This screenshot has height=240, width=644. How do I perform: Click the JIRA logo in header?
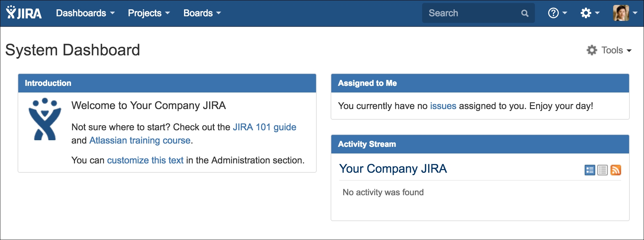coord(24,13)
